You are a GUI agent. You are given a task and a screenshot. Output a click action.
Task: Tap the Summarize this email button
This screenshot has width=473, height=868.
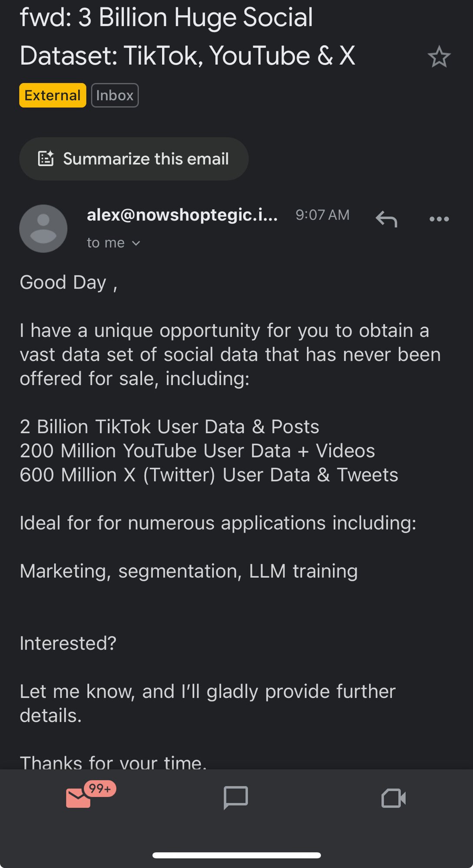(x=134, y=159)
